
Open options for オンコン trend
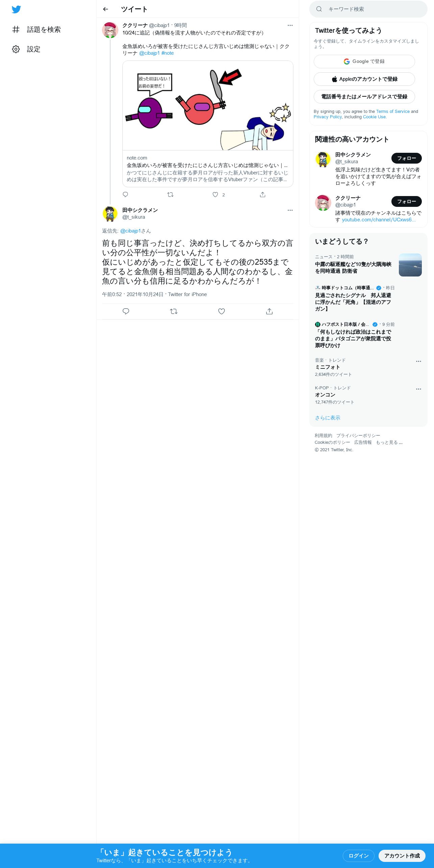point(418,389)
